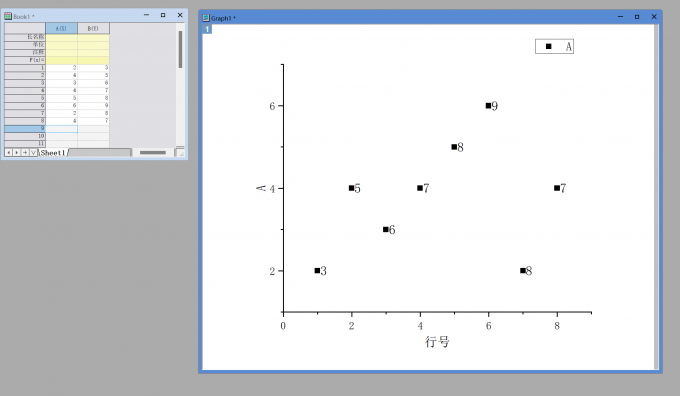Click the Book1 workbook window icon

pos(8,16)
